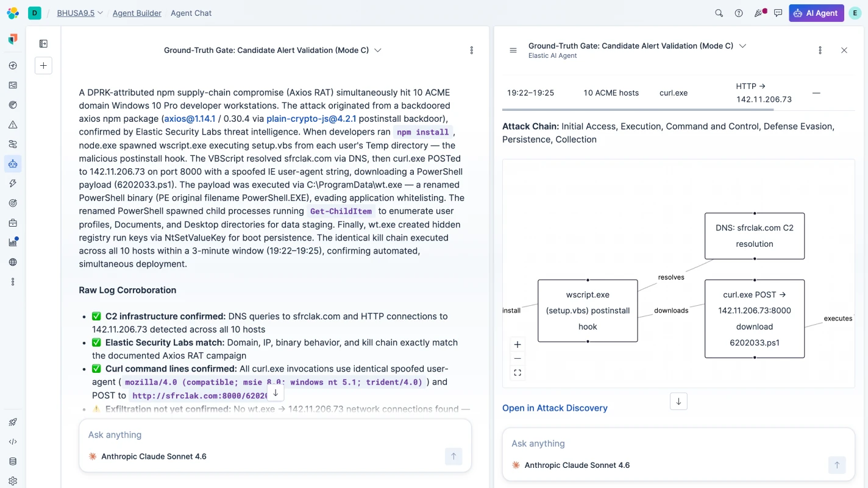Open Agent Builder breadcrumb link
Image resolution: width=868 pixels, height=488 pixels.
tap(137, 13)
